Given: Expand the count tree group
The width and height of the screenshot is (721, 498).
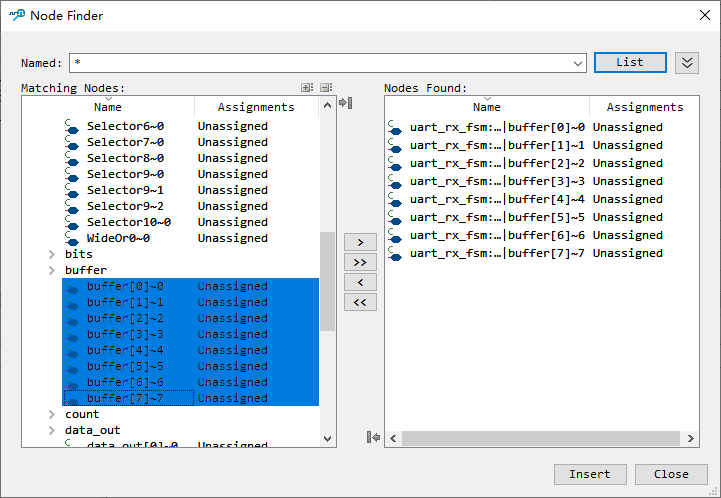Looking at the screenshot, I should [52, 414].
